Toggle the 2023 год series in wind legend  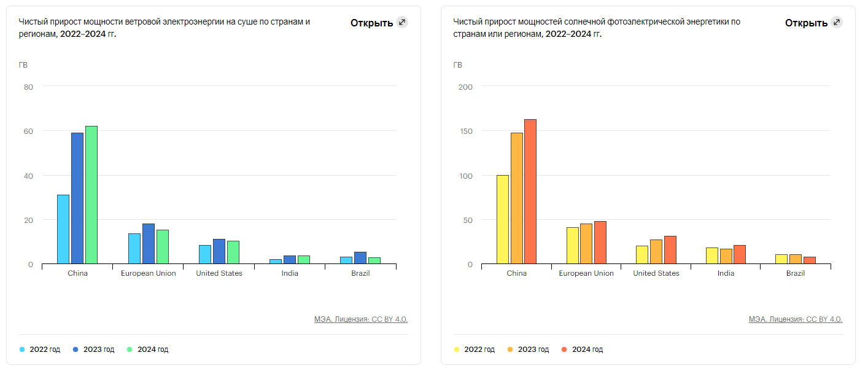point(94,349)
